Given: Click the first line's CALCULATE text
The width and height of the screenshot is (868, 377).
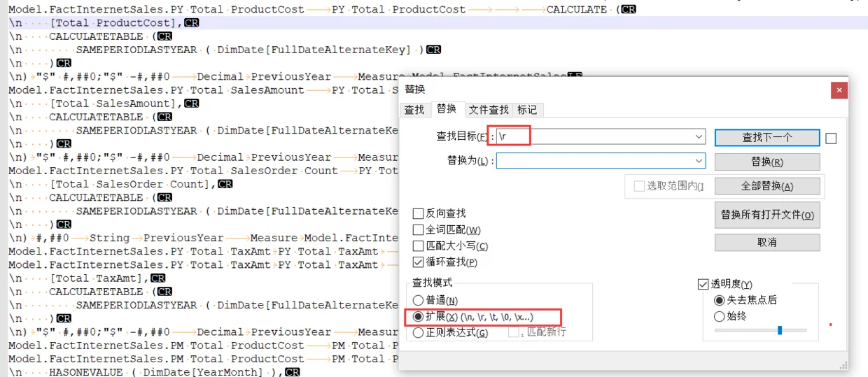Looking at the screenshot, I should 577,9.
